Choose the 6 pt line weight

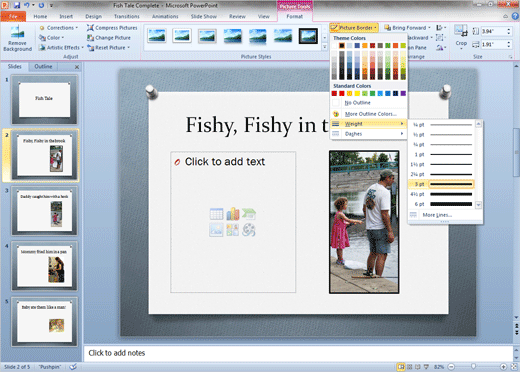point(442,204)
